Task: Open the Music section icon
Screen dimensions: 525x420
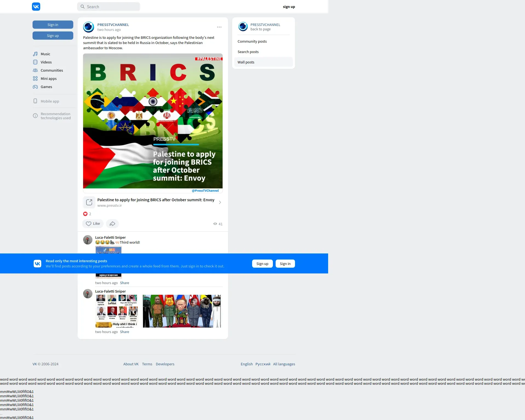Action: [x=35, y=54]
